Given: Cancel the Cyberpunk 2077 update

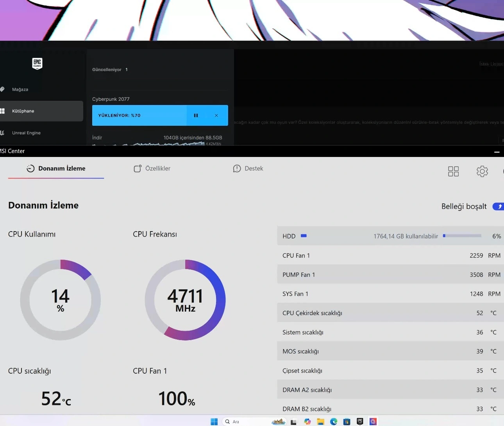Looking at the screenshot, I should pyautogui.click(x=216, y=116).
